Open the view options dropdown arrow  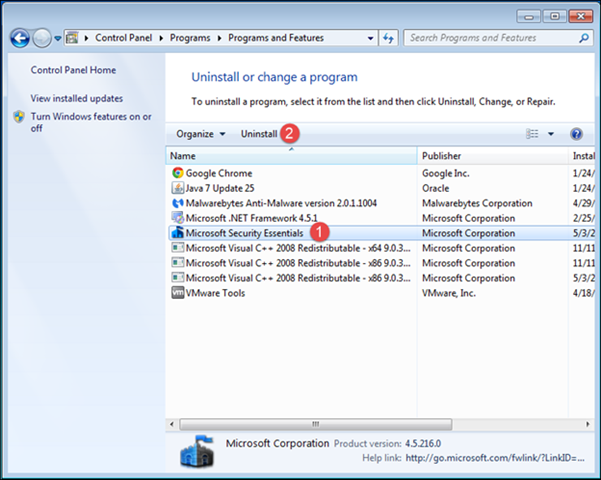coord(551,134)
